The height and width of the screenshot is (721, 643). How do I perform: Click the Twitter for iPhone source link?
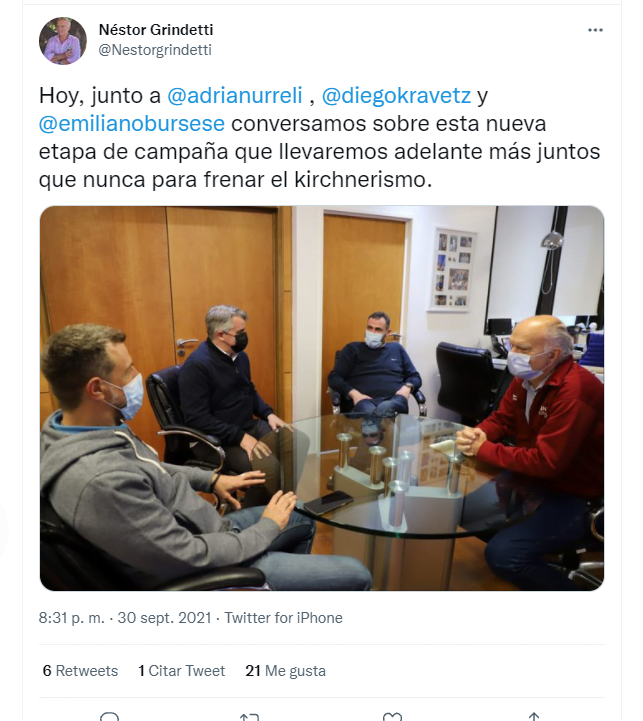click(x=283, y=618)
